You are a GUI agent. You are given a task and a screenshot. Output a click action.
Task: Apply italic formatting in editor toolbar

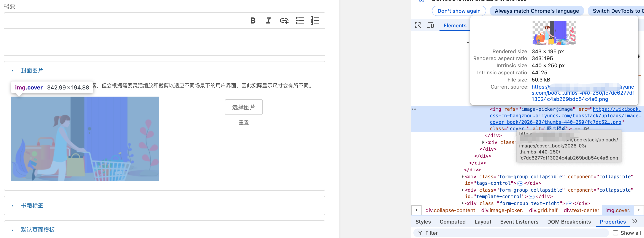click(268, 21)
